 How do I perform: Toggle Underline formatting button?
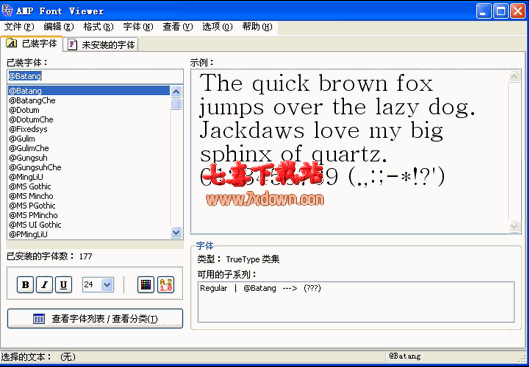tap(63, 285)
